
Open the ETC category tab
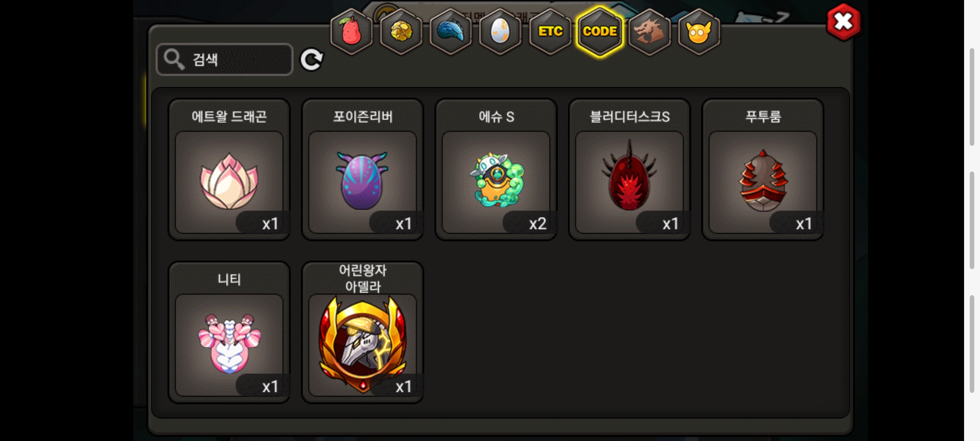pyautogui.click(x=550, y=31)
